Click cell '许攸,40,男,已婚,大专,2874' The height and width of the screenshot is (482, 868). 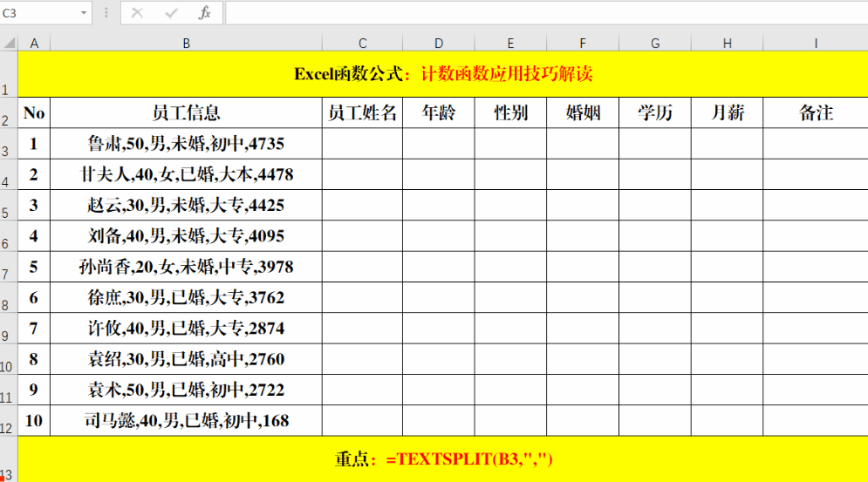187,328
